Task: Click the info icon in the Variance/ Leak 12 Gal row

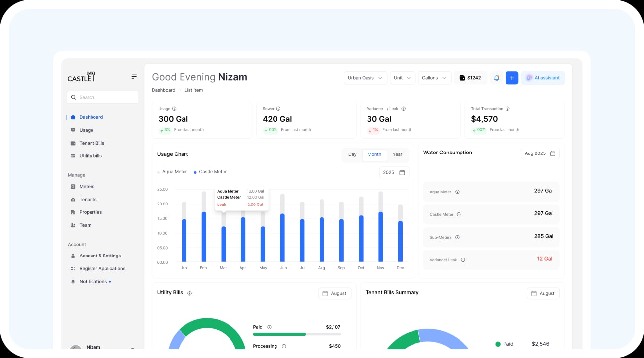Action: [x=463, y=260]
